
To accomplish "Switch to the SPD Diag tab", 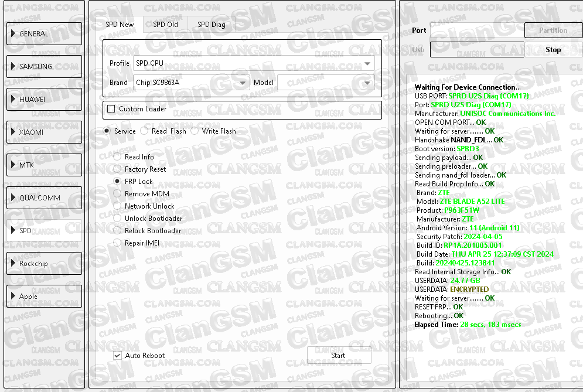I will [211, 25].
